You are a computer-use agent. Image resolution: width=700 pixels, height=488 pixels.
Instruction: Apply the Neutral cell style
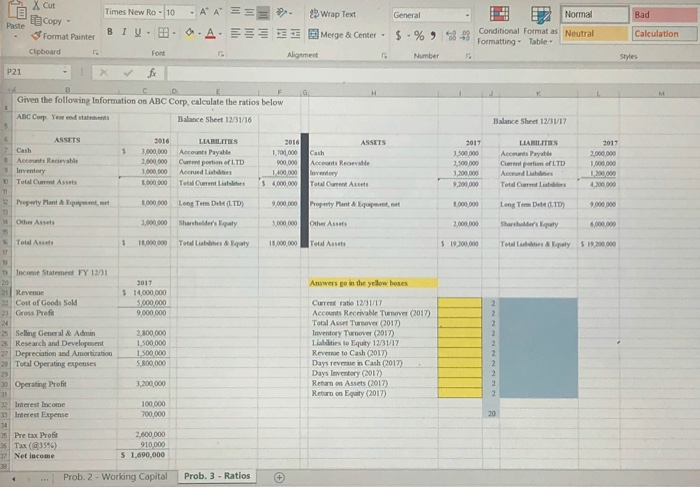pyautogui.click(x=595, y=33)
